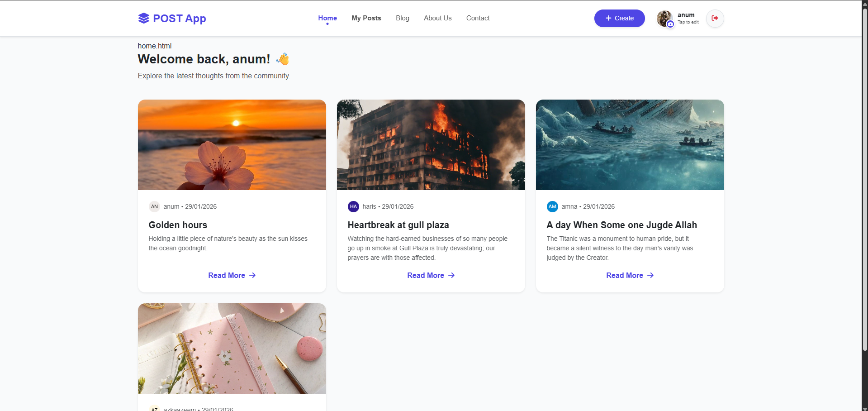868x411 pixels.
Task: Click the AM author badge for amna
Action: click(552, 206)
